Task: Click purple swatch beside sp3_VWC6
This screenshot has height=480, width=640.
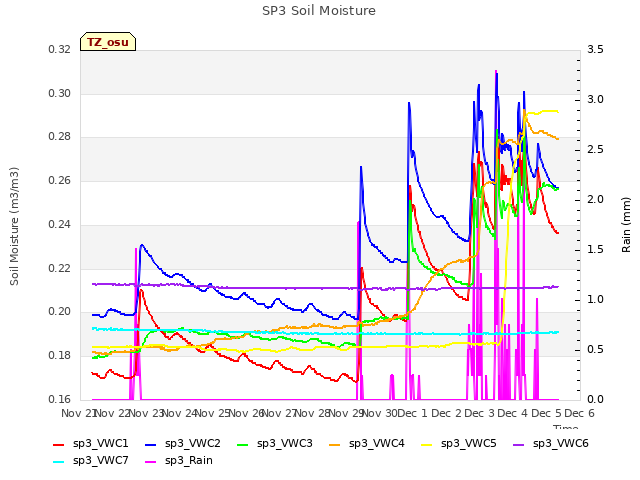Action: point(519,444)
